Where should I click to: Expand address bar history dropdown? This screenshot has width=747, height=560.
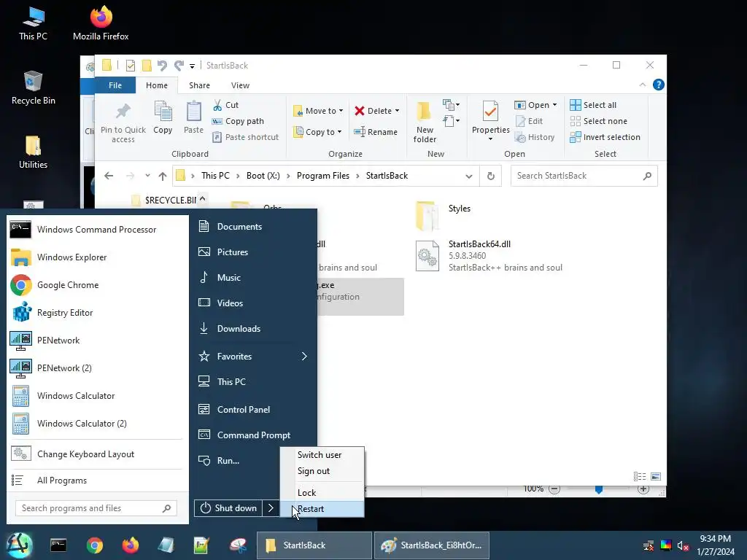point(469,176)
